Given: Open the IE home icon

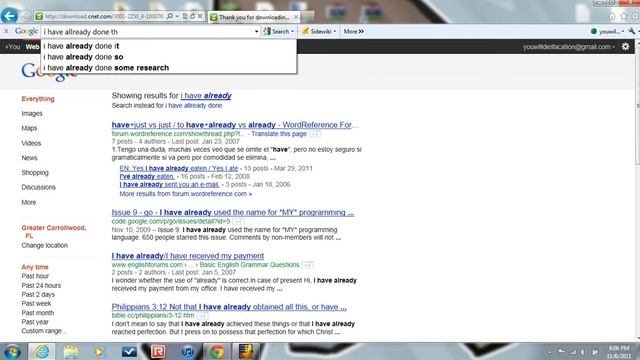Looking at the screenshot, I should coord(612,16).
